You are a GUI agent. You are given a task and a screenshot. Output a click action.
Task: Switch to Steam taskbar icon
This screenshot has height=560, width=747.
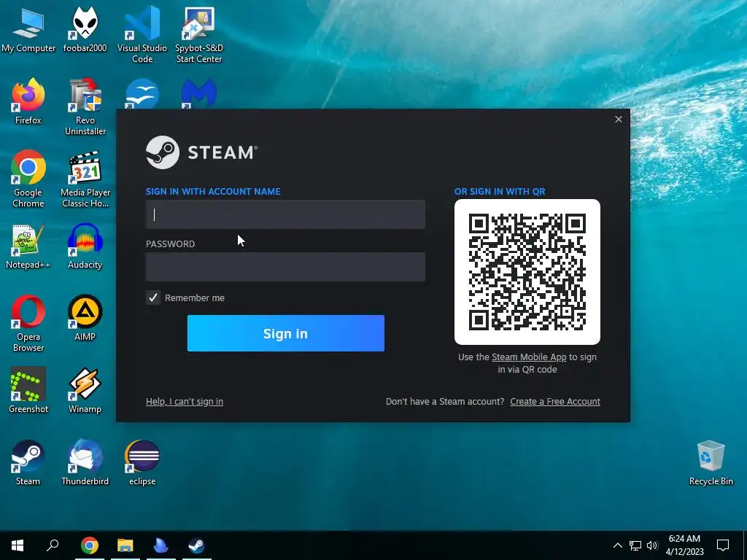(197, 545)
